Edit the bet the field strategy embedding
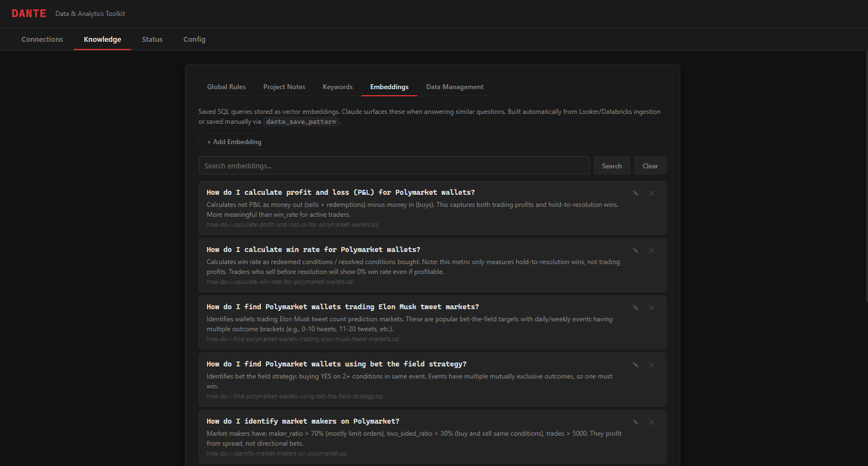The image size is (868, 466). click(635, 365)
